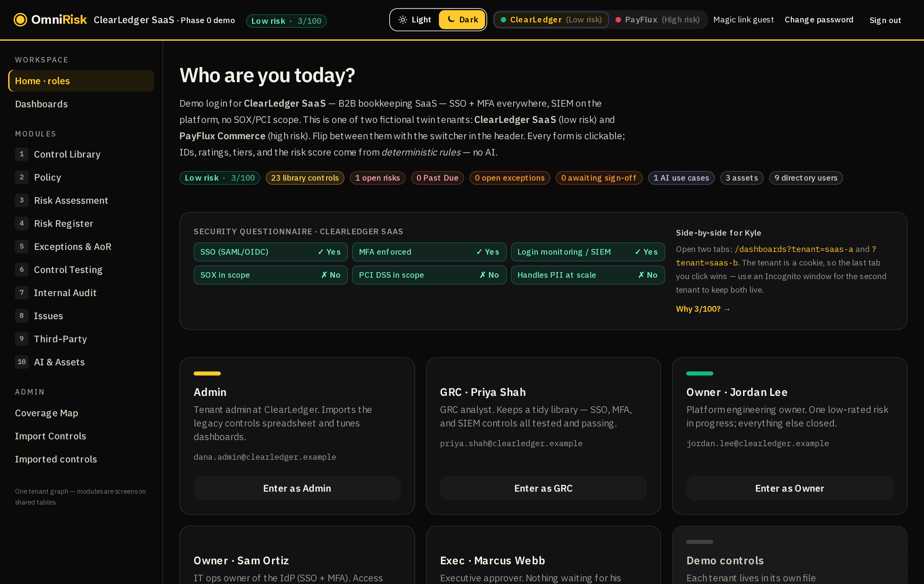Open Exceptions & AoR module
This screenshot has height=584, width=924.
coord(81,247)
